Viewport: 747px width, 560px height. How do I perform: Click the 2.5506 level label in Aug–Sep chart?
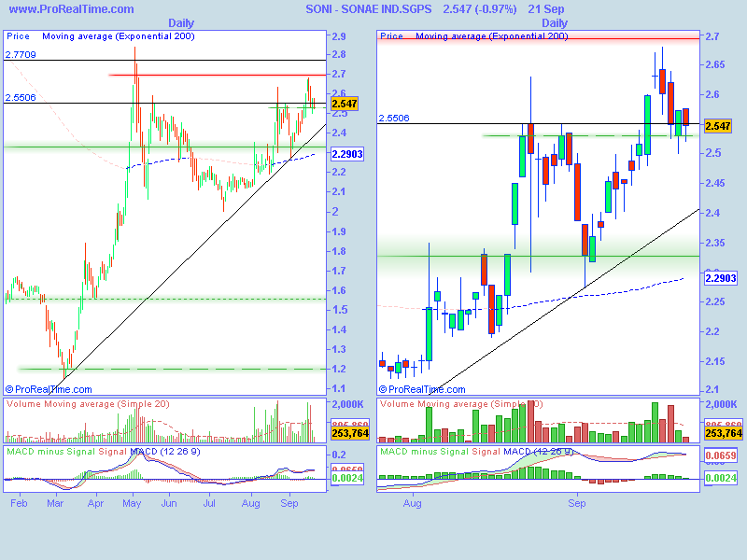(x=394, y=119)
